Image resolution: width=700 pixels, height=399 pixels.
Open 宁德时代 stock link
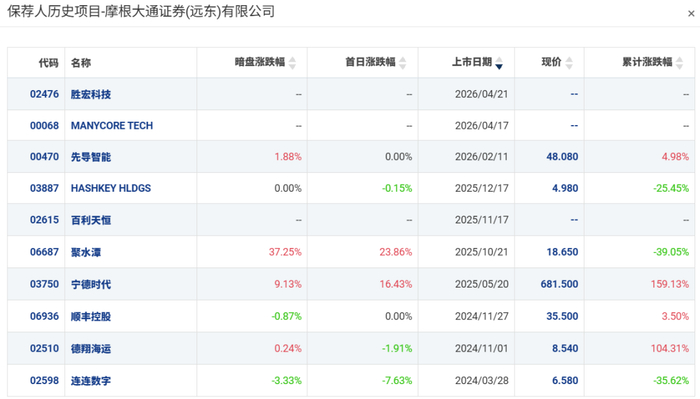click(x=91, y=284)
